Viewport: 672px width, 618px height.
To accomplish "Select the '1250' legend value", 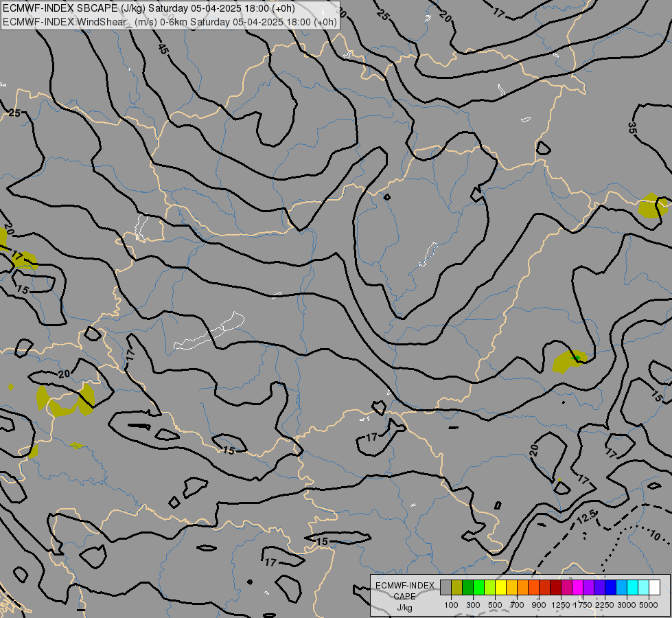I will pos(561,605).
